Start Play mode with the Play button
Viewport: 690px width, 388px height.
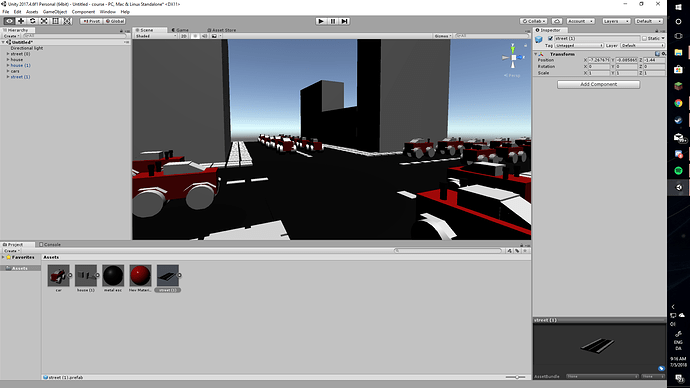[x=321, y=21]
